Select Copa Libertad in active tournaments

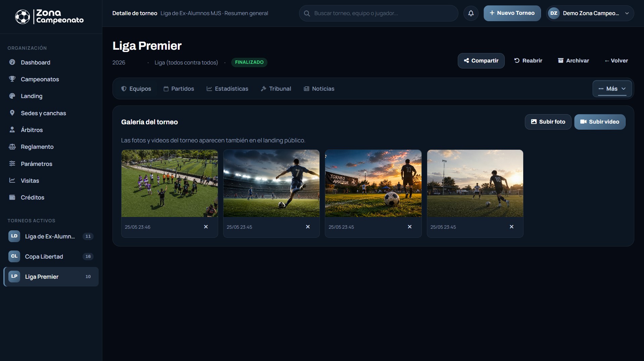pyautogui.click(x=51, y=257)
